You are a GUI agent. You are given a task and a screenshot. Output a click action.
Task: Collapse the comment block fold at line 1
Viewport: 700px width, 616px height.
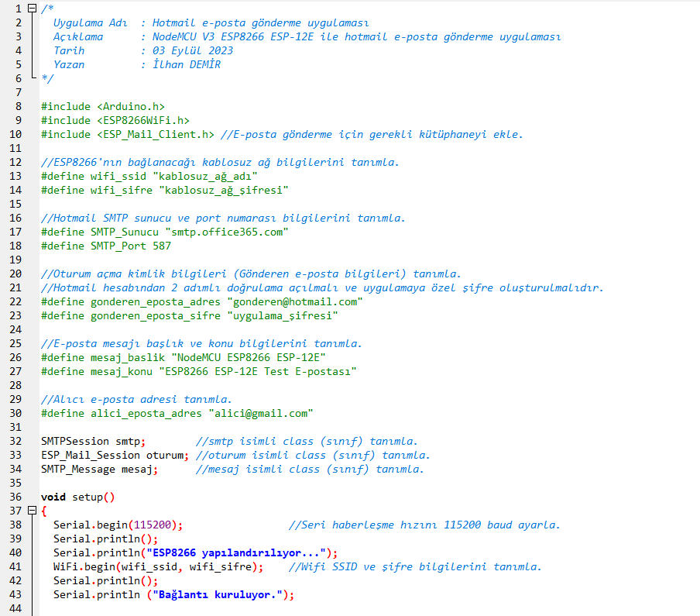pos(31,9)
